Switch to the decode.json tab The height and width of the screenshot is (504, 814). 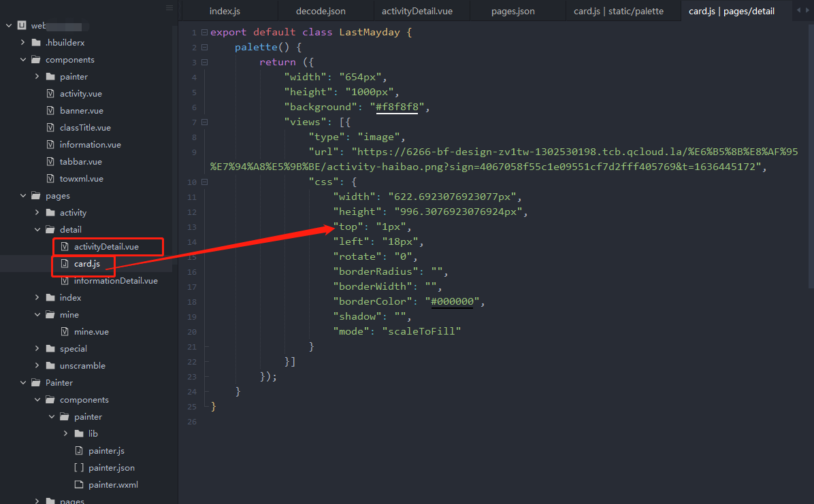pos(321,11)
